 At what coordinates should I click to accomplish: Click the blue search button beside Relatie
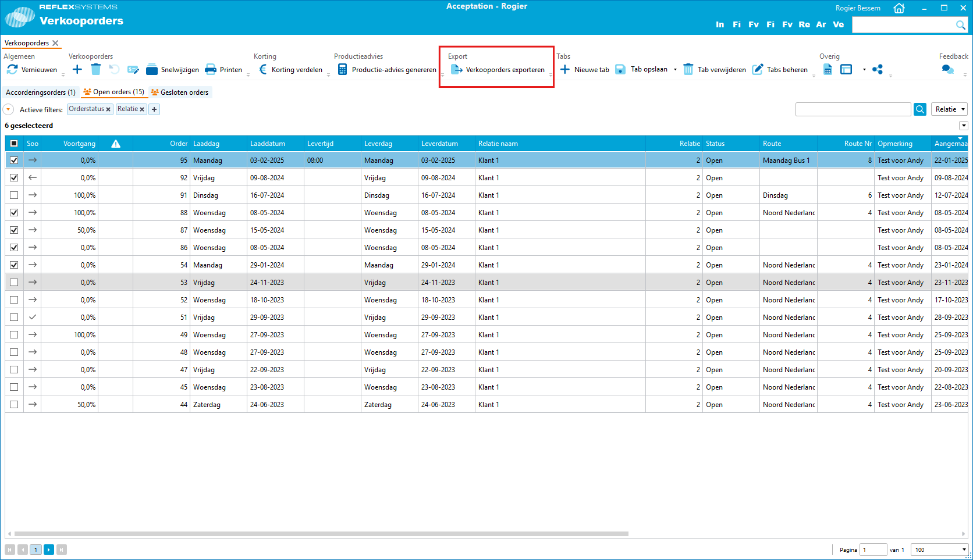920,109
